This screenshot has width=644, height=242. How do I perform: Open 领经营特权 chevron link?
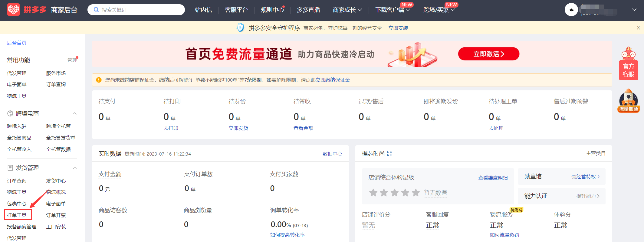tap(585, 176)
